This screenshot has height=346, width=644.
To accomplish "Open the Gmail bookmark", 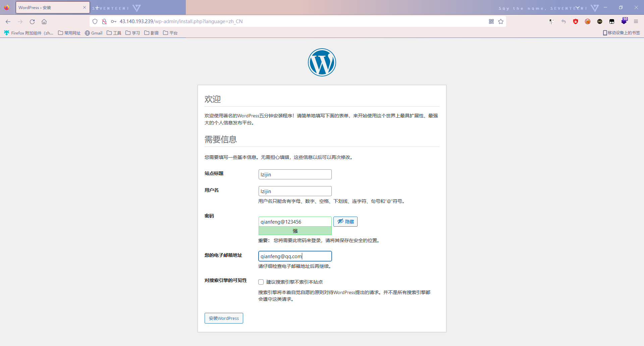I will point(94,33).
